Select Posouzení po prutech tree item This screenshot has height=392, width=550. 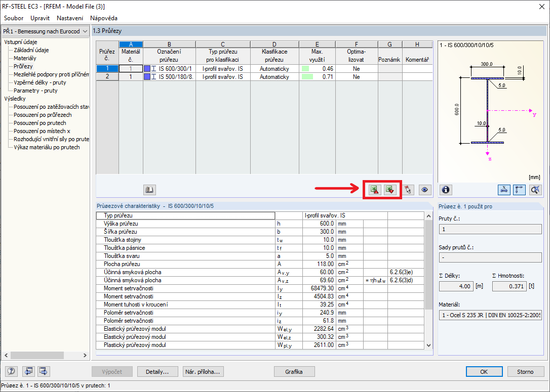coord(40,123)
